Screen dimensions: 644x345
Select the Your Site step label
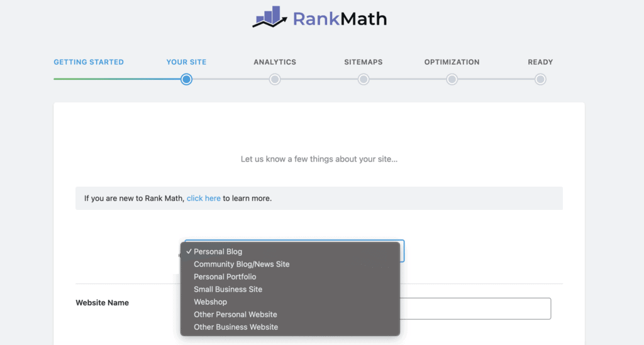pos(186,62)
